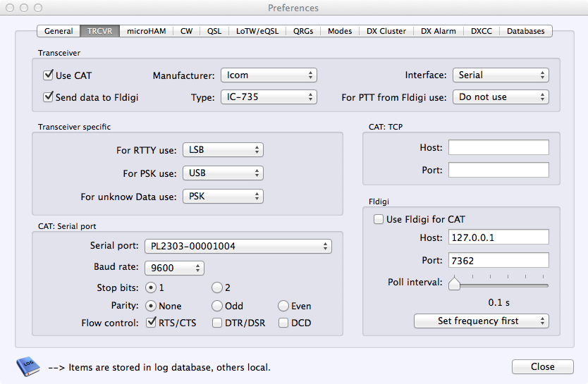The image size is (588, 384).
Task: Click the Poll interval slider handle
Action: pyautogui.click(x=455, y=283)
